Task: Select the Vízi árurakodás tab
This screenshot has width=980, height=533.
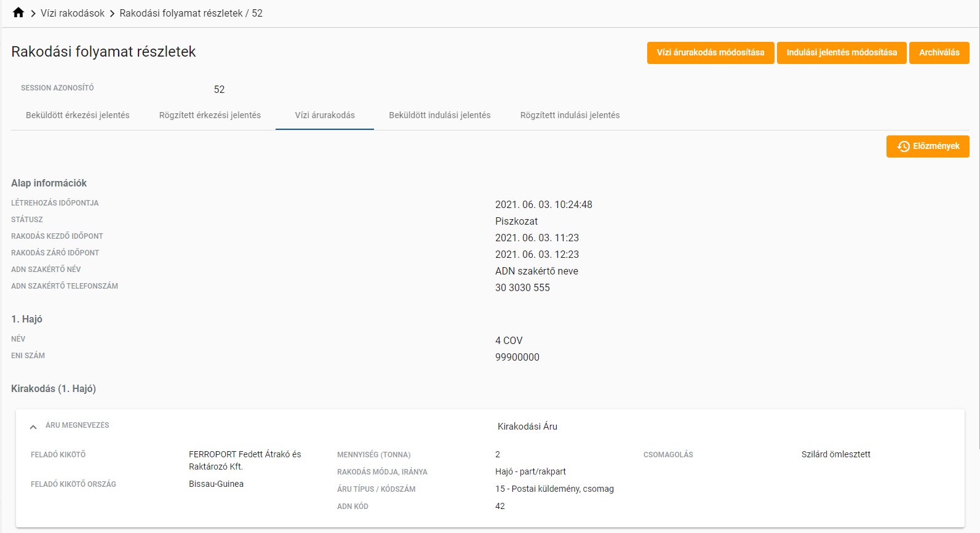Action: 325,115
